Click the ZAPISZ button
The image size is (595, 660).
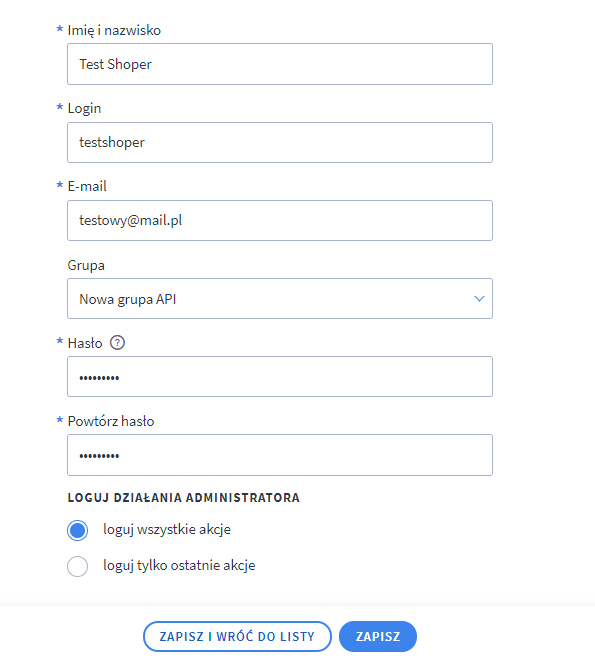coord(378,636)
